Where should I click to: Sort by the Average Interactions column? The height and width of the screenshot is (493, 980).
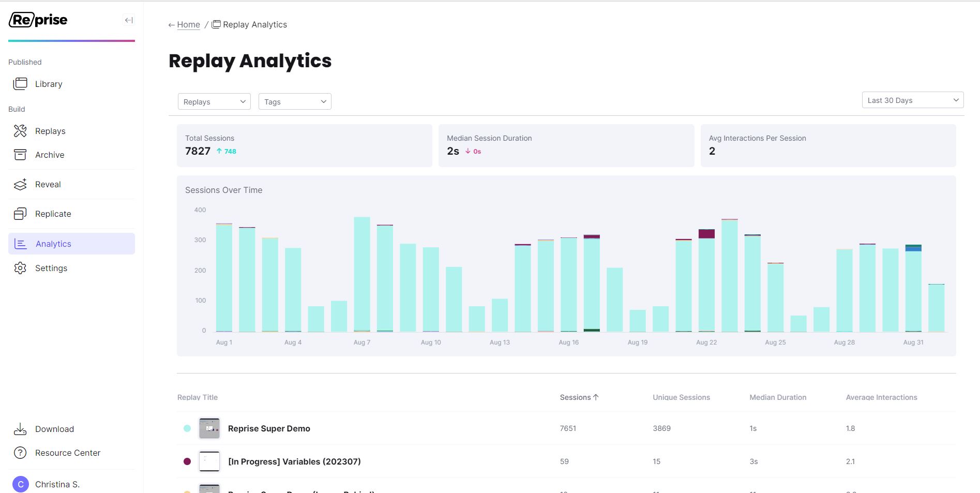pyautogui.click(x=881, y=397)
